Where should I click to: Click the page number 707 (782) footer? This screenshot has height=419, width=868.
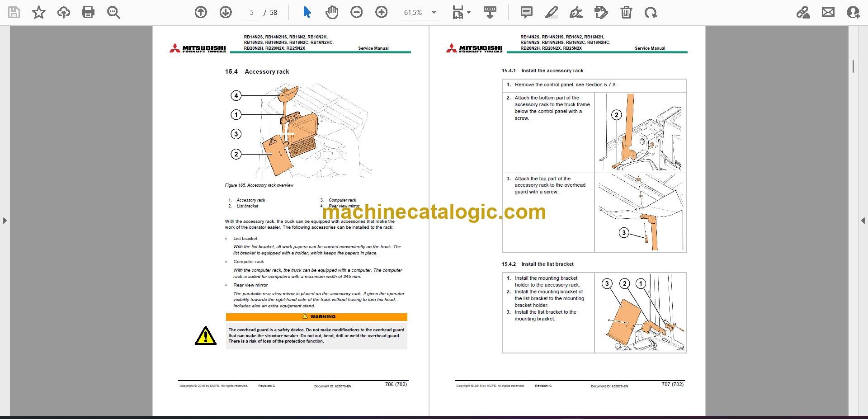[x=673, y=384]
